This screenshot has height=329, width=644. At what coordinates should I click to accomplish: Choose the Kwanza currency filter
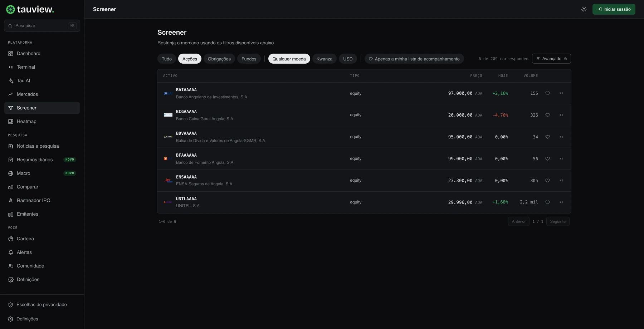pyautogui.click(x=325, y=59)
